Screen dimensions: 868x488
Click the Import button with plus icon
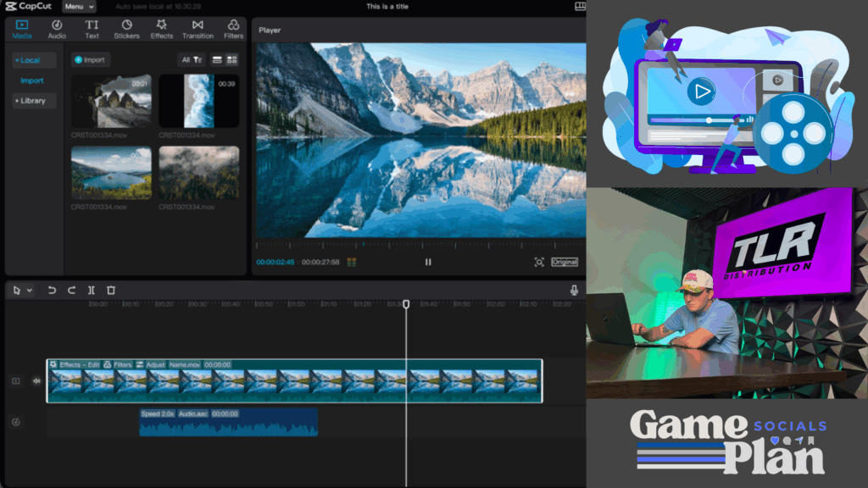(90, 60)
